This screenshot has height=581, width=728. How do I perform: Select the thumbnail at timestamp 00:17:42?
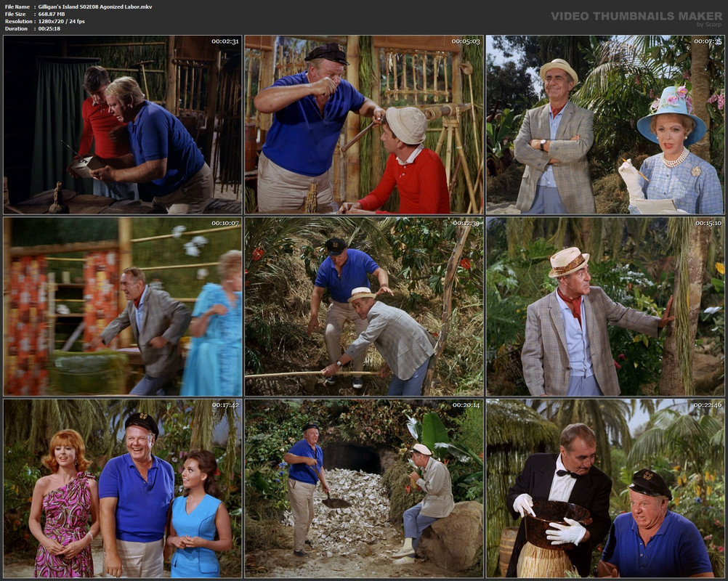tap(123, 489)
